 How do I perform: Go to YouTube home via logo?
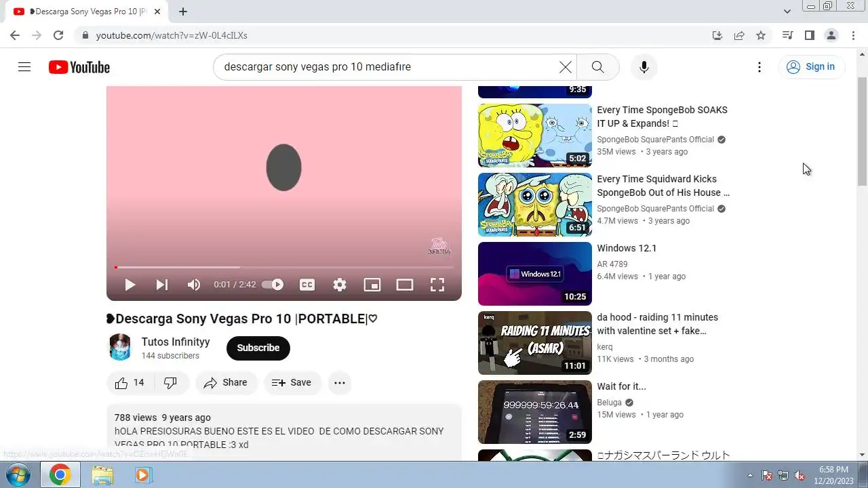click(x=79, y=67)
